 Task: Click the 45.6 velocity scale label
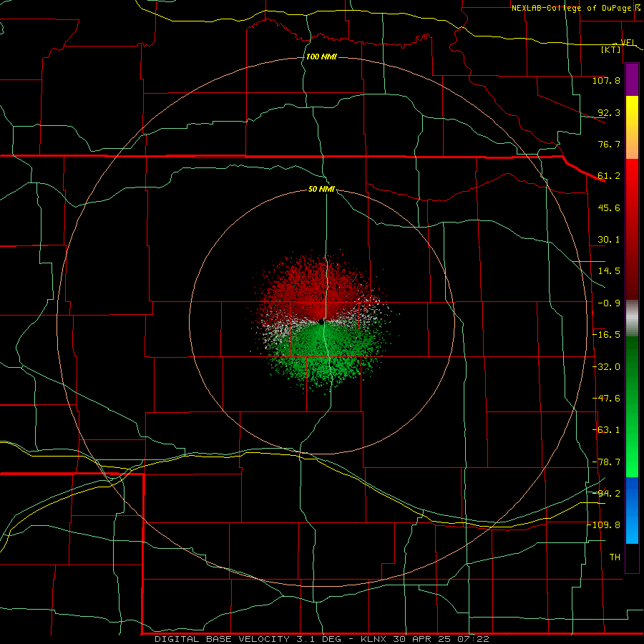pos(609,208)
